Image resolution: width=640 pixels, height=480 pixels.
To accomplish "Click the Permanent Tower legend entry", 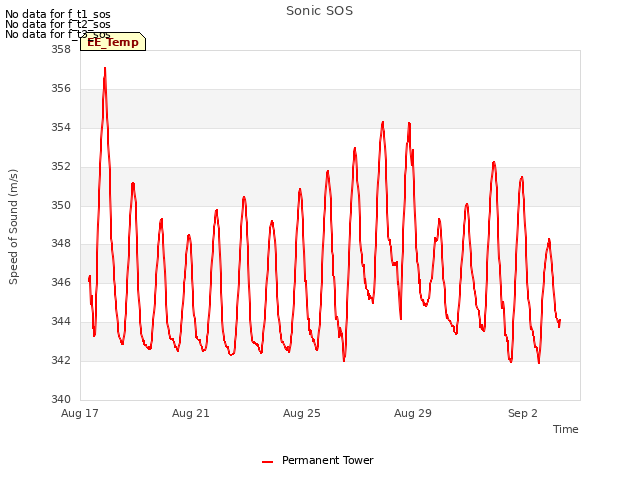I will 318,460.
